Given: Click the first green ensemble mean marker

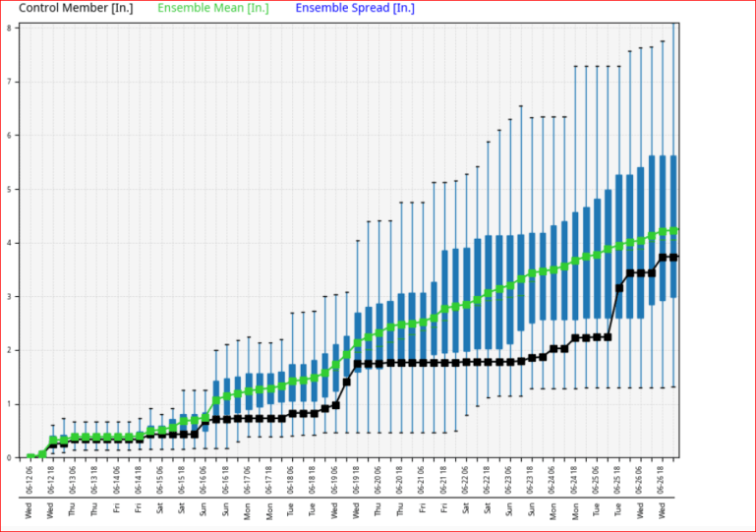Looking at the screenshot, I should (30, 457).
